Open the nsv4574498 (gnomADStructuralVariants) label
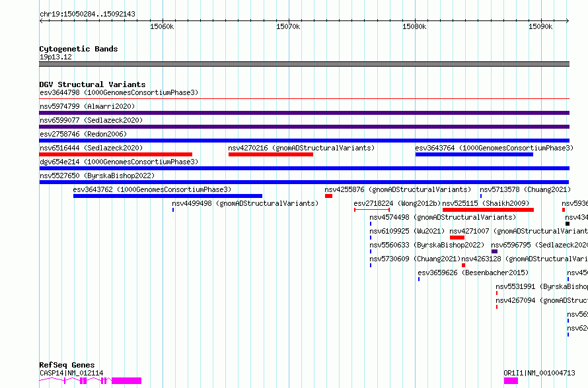 click(443, 217)
